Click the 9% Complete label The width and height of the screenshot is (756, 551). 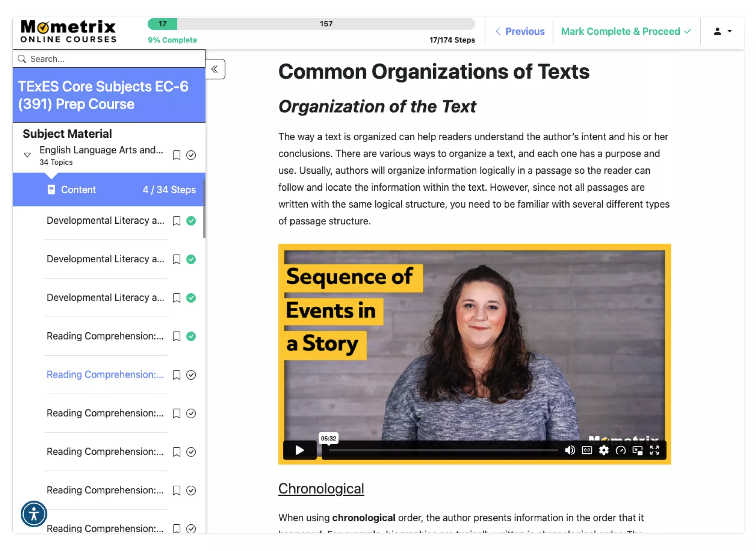coord(172,40)
